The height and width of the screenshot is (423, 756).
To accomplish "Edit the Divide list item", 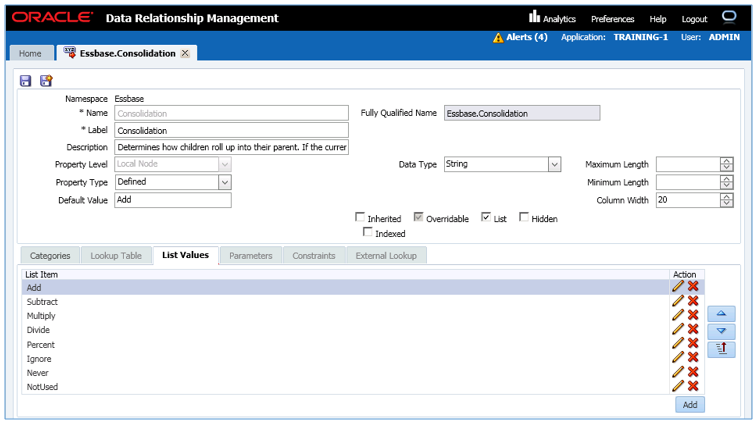I will coord(678,328).
